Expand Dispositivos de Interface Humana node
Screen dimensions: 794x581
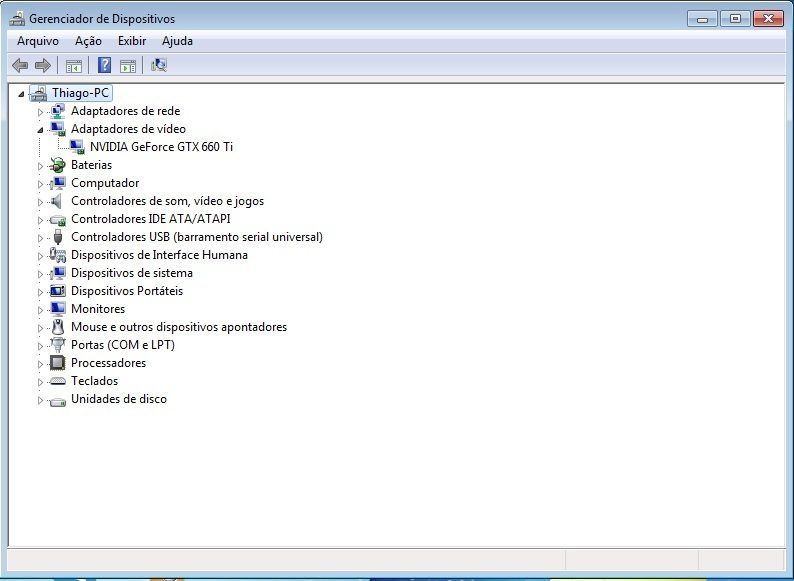[x=41, y=256]
